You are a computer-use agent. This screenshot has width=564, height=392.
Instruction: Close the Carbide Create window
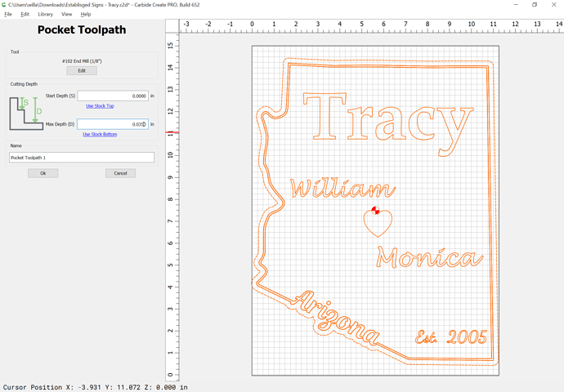click(554, 5)
